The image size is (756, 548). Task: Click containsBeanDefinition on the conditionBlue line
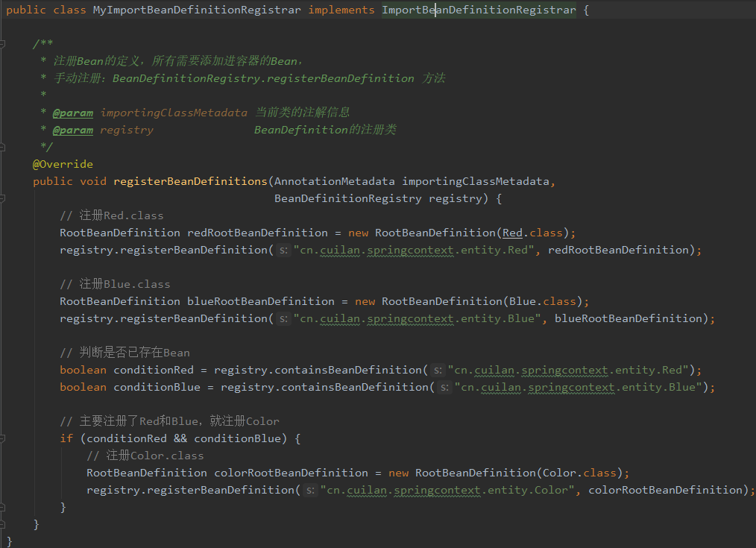pyautogui.click(x=355, y=387)
